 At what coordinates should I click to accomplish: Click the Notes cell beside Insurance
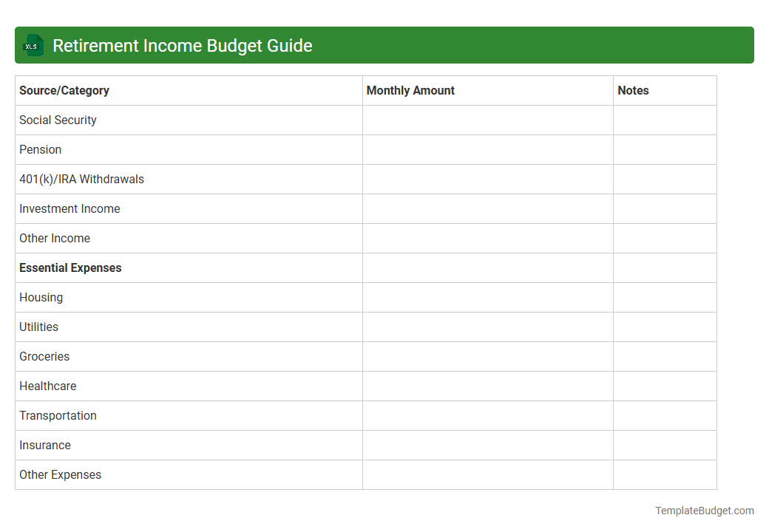click(x=664, y=445)
